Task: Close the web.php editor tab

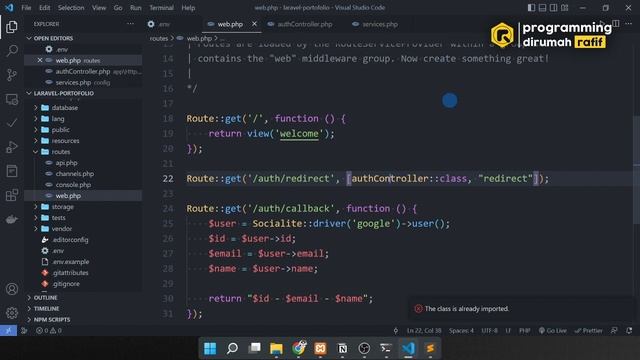Action: pos(254,24)
